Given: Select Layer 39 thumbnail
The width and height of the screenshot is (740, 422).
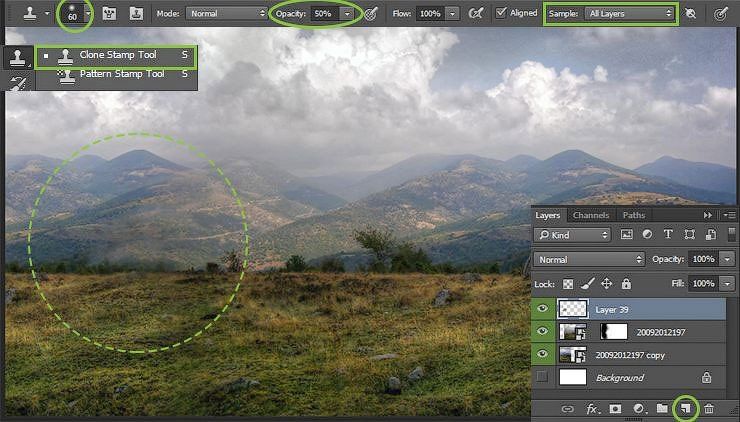Looking at the screenshot, I should pyautogui.click(x=573, y=309).
